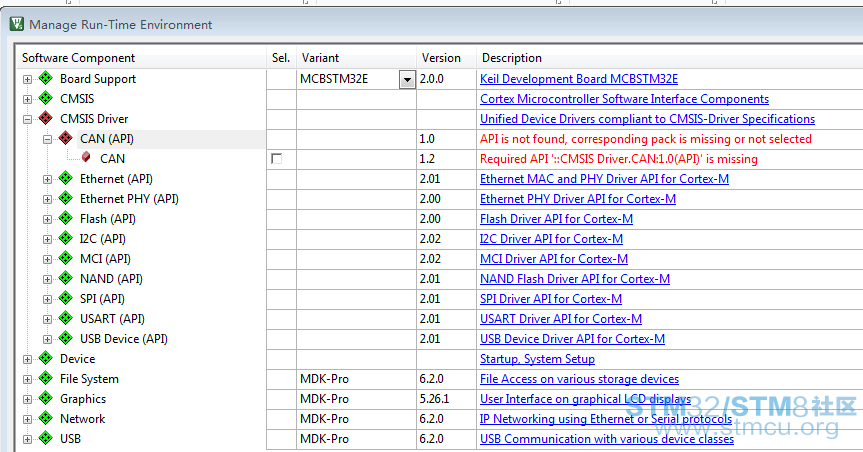
Task: Expand the Device node
Action: pyautogui.click(x=27, y=360)
